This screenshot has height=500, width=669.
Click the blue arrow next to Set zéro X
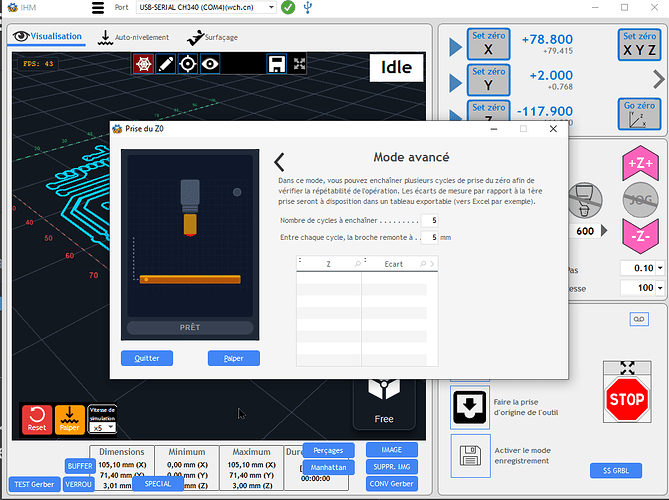point(455,47)
